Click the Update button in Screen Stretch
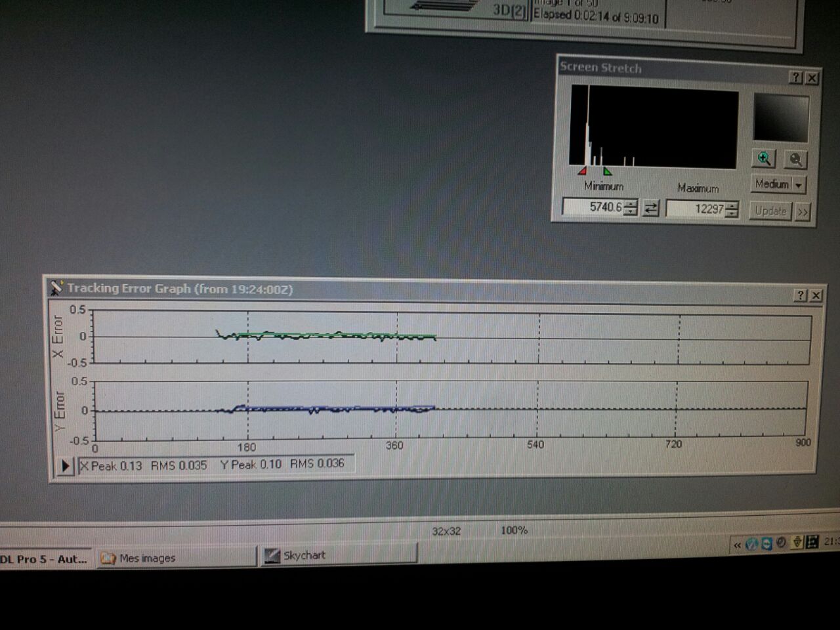Viewport: 840px width, 630px height. 770,211
